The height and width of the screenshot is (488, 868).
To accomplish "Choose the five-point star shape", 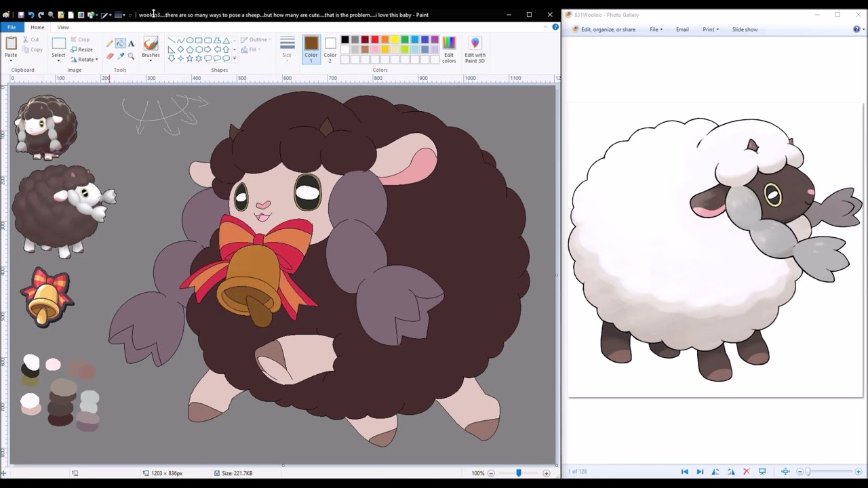I will (189, 58).
